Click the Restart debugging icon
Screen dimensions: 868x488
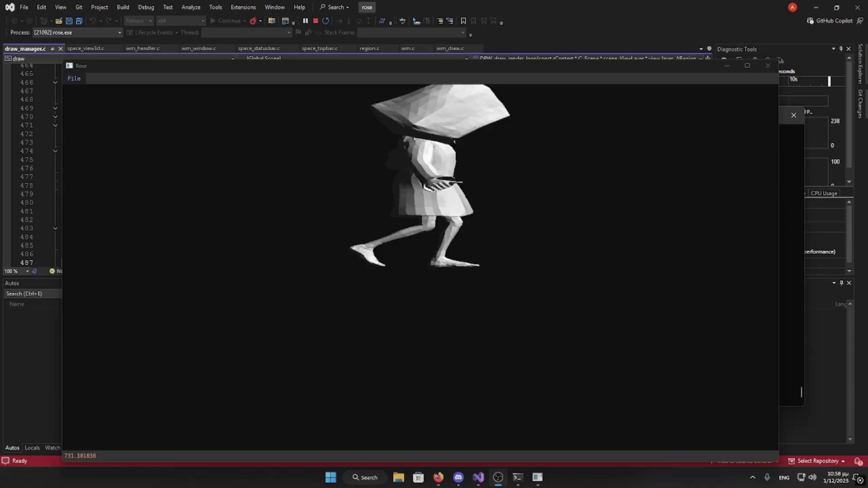point(325,21)
